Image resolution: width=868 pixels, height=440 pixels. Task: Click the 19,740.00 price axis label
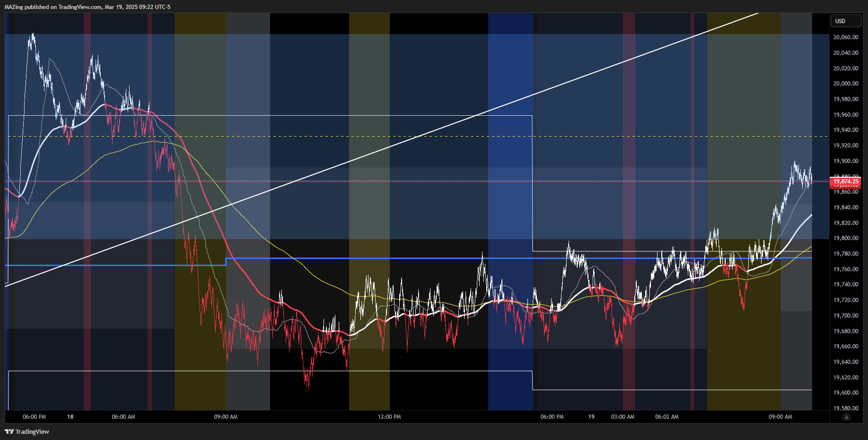pyautogui.click(x=846, y=285)
